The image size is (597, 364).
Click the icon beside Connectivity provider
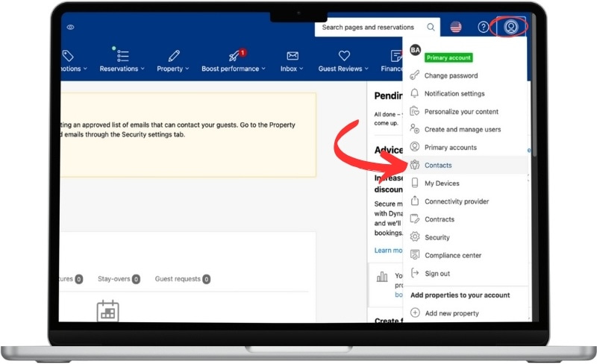[415, 201]
